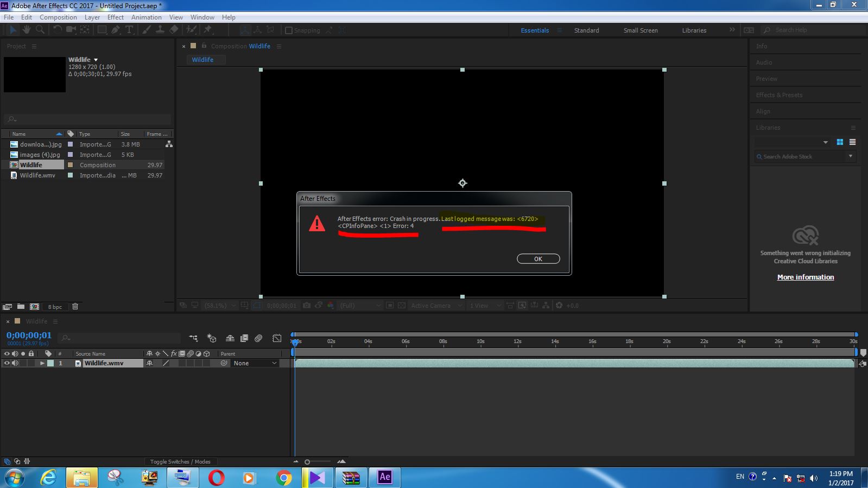Screen dimensions: 868x488
Task: Click the project flowchart view icon
Action: pos(169,144)
